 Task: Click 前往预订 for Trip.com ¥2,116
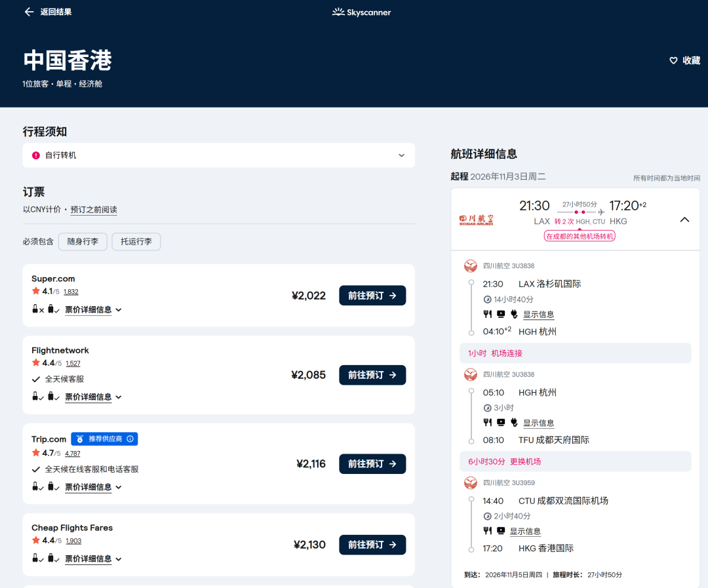[x=372, y=464]
